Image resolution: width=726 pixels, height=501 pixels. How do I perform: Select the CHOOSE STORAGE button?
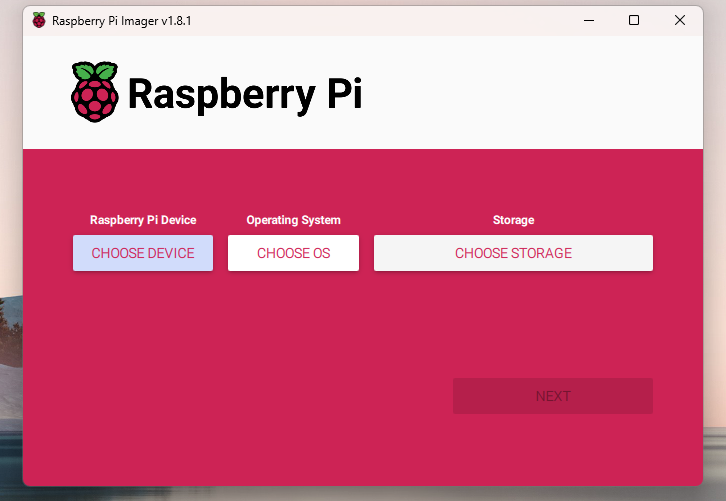pos(513,253)
